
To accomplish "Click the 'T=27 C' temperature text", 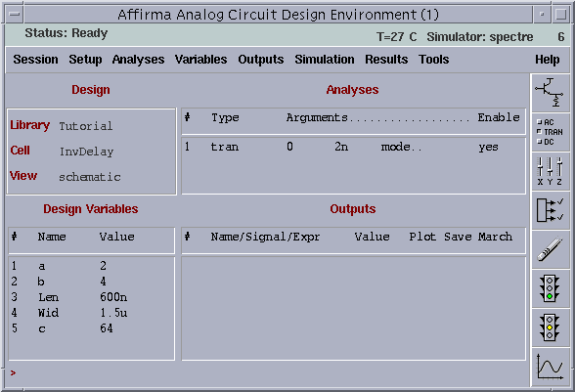I will (397, 37).
